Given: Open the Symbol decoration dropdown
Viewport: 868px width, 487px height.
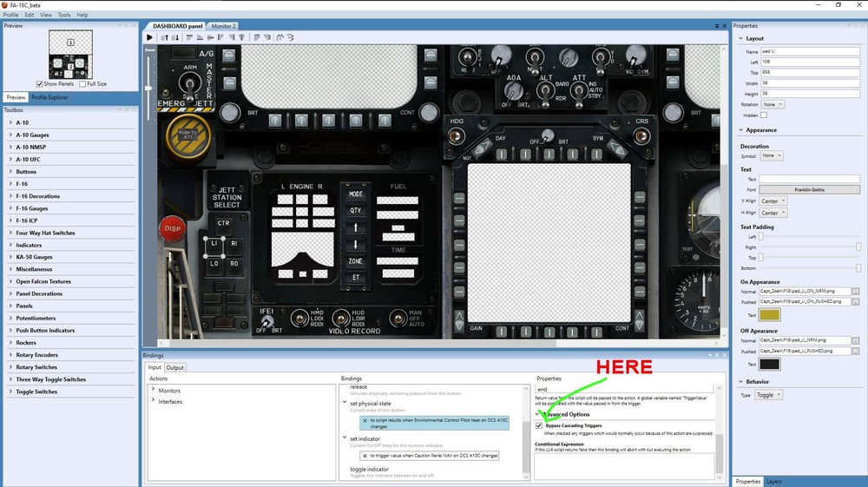Looking at the screenshot, I should [771, 155].
